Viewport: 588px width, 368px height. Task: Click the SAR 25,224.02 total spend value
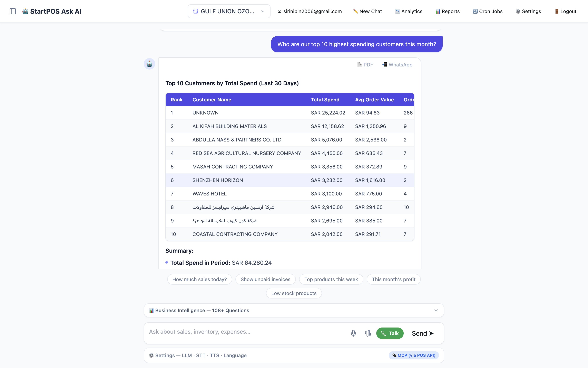tap(328, 113)
